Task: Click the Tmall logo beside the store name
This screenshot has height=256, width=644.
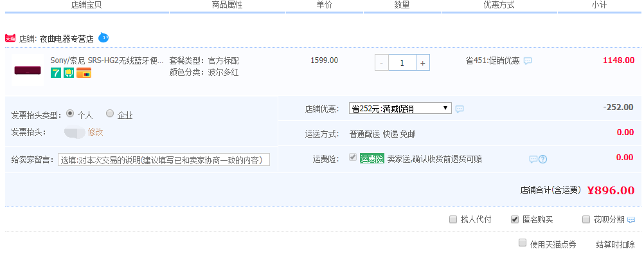Action: pyautogui.click(x=10, y=38)
